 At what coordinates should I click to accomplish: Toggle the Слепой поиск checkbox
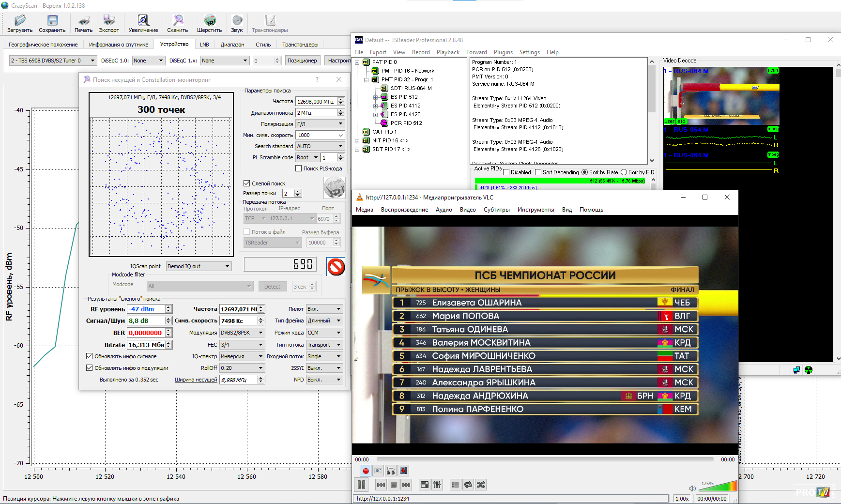[247, 183]
